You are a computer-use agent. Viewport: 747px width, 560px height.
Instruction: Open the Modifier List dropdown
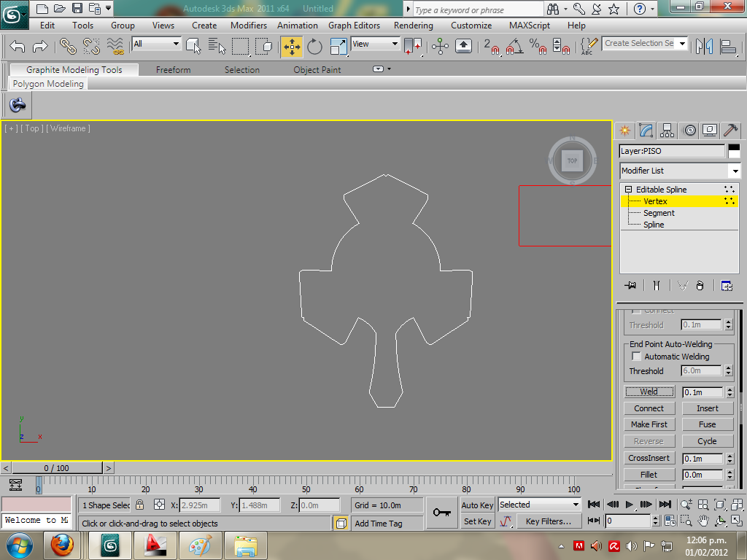(679, 171)
